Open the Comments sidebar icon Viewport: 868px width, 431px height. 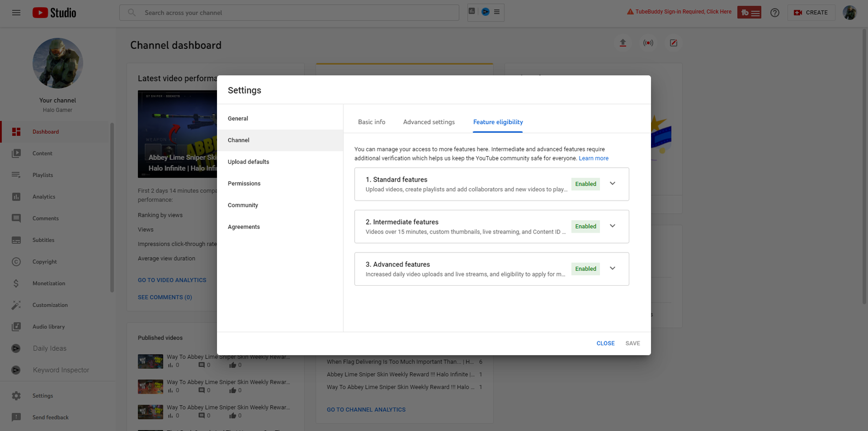[16, 218]
